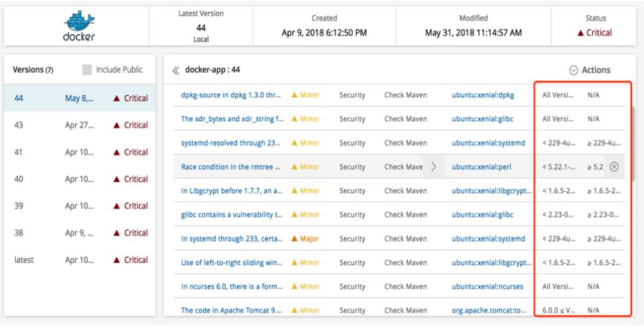Image resolution: width=644 pixels, height=326 pixels.
Task: Click the circled X icon on perl row
Action: (x=614, y=167)
